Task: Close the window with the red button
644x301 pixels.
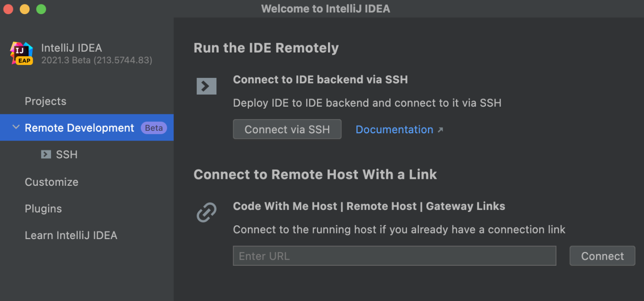Action: (8, 9)
